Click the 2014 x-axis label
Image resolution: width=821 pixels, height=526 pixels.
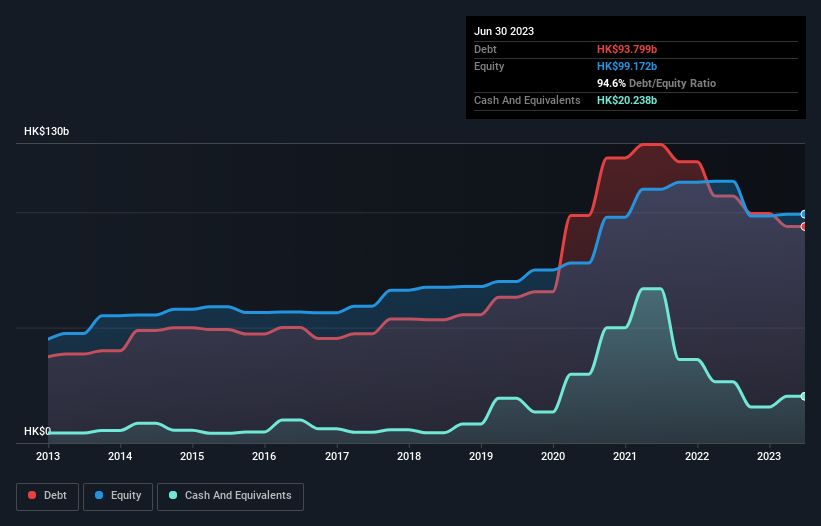(120, 456)
